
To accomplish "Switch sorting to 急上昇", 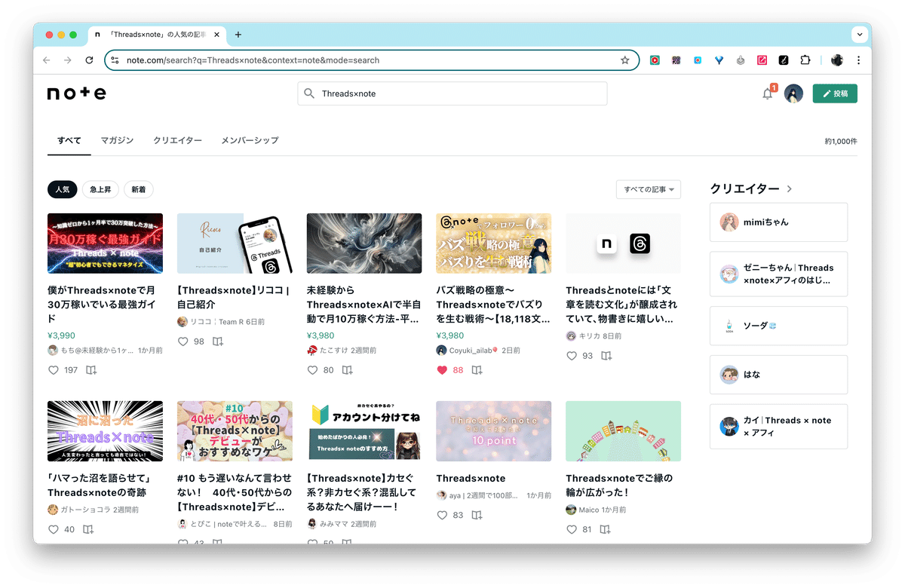I will click(100, 189).
